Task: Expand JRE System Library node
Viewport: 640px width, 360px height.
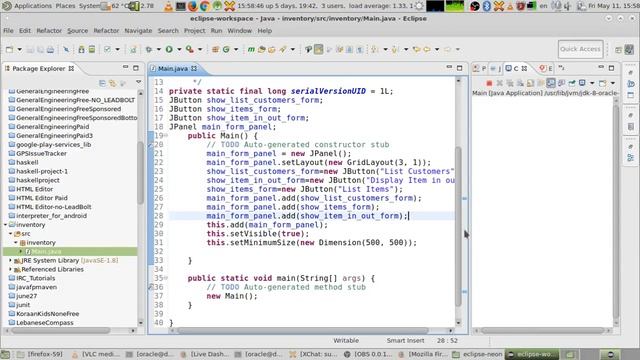Action: coord(11,260)
